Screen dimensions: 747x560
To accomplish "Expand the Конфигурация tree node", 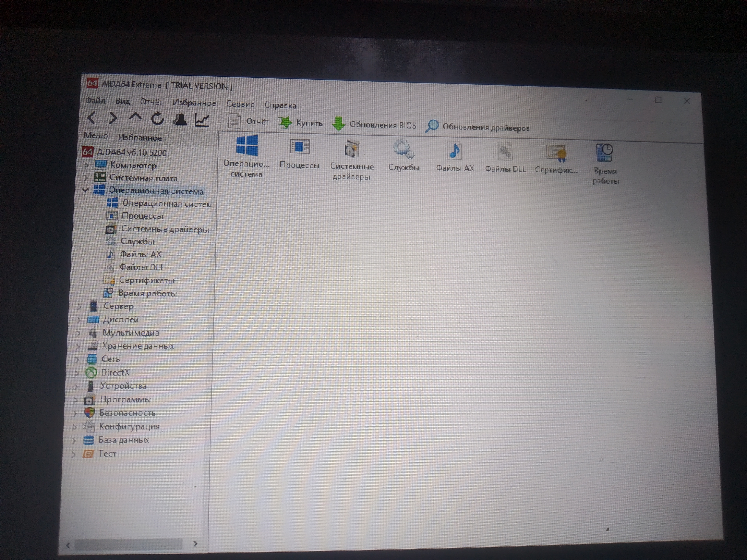I will click(x=74, y=427).
